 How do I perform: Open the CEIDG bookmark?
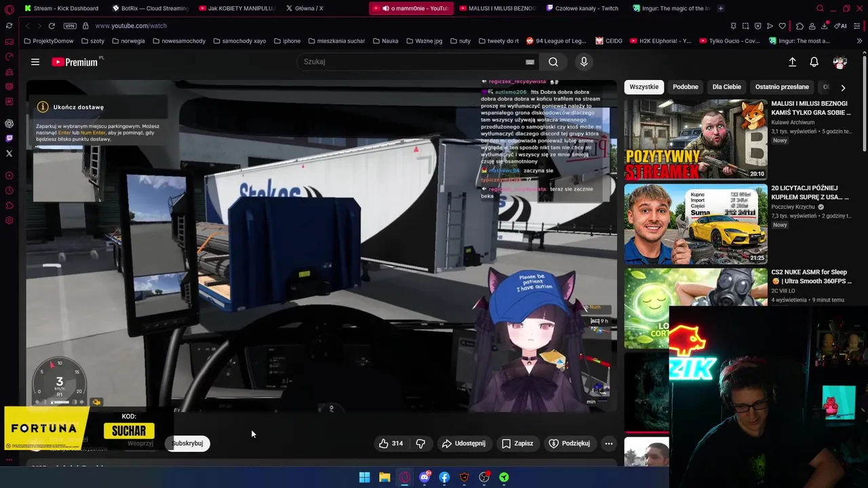click(609, 41)
